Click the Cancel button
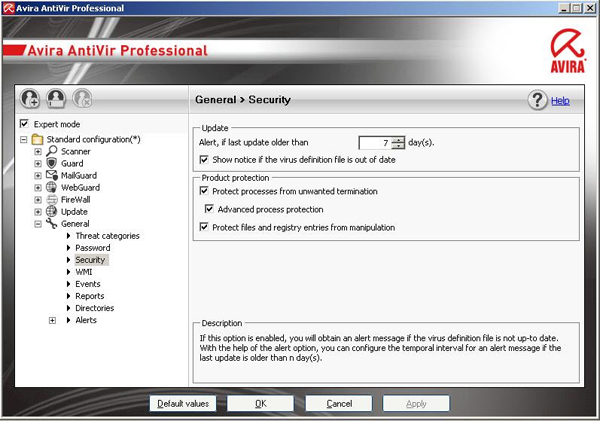 coord(339,403)
